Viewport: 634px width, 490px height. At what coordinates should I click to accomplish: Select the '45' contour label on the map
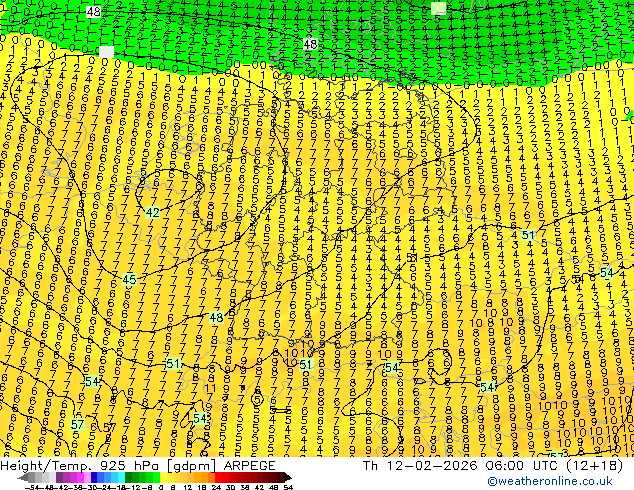(129, 279)
